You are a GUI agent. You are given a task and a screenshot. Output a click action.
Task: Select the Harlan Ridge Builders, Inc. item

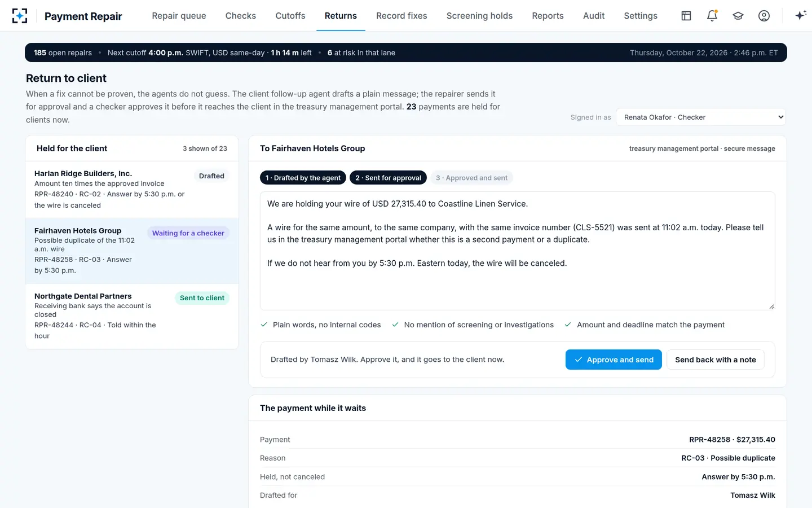click(x=132, y=190)
